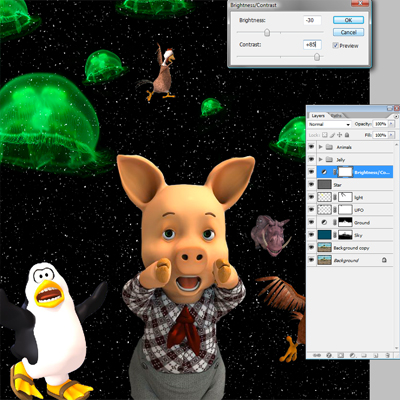
Task: Click link icon on Sky layer
Action: tap(335, 235)
